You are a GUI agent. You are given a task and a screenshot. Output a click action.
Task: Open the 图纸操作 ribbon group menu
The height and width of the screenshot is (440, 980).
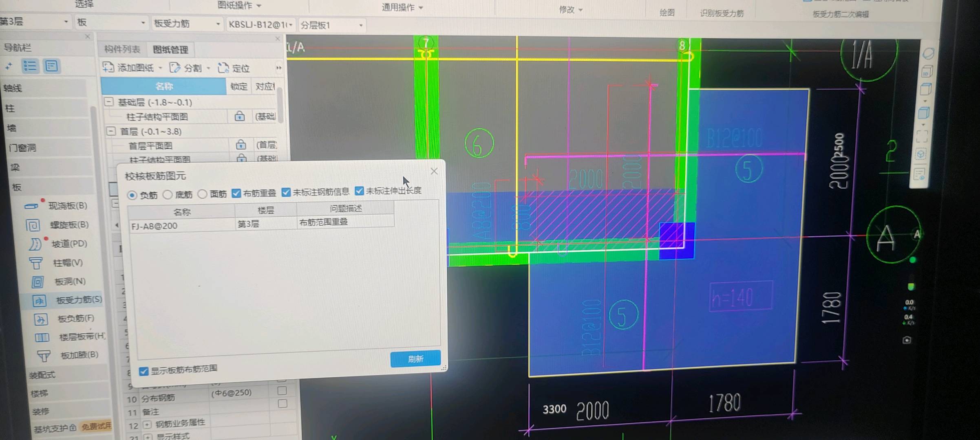239,5
